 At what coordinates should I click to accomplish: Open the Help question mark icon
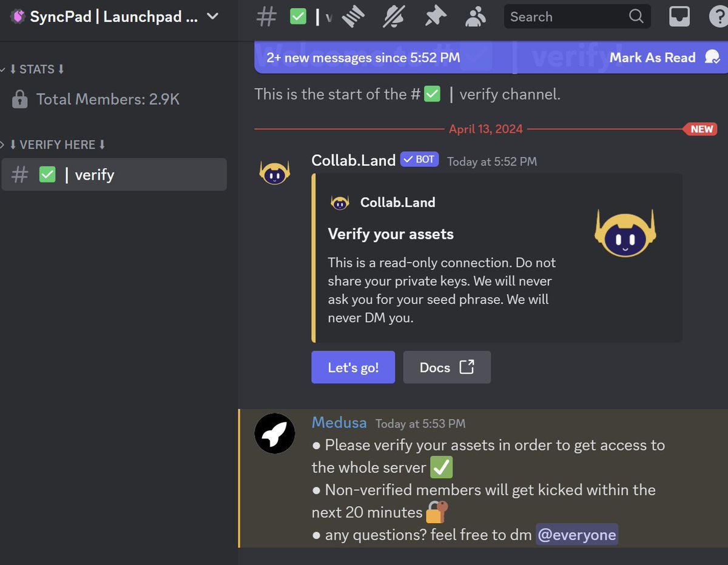coord(719,16)
